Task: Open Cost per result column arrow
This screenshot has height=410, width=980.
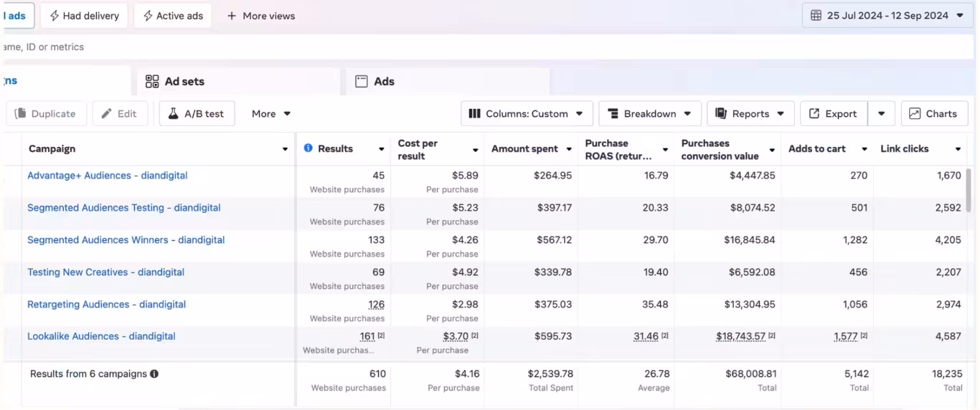Action: 475,149
